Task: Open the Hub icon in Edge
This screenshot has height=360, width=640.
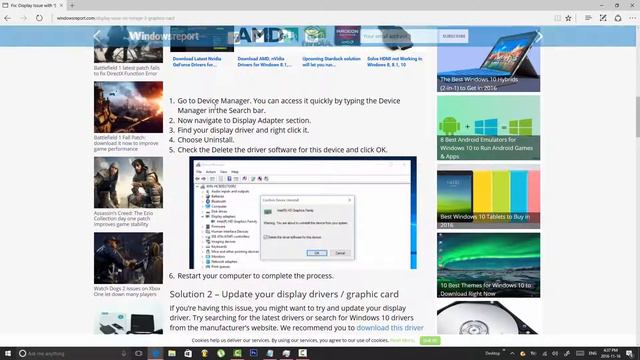Action: 588,18
